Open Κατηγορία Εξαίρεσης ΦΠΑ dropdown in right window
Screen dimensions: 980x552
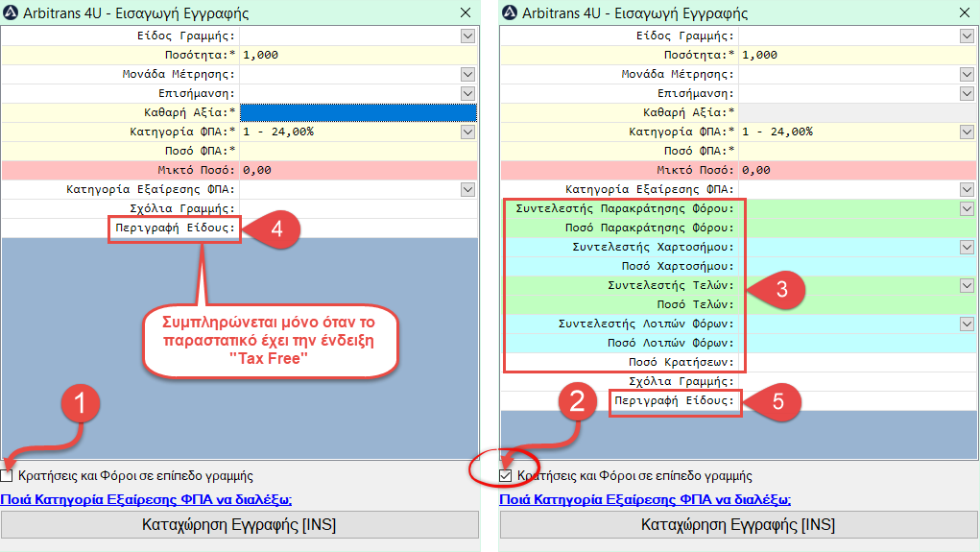pyautogui.click(x=967, y=189)
